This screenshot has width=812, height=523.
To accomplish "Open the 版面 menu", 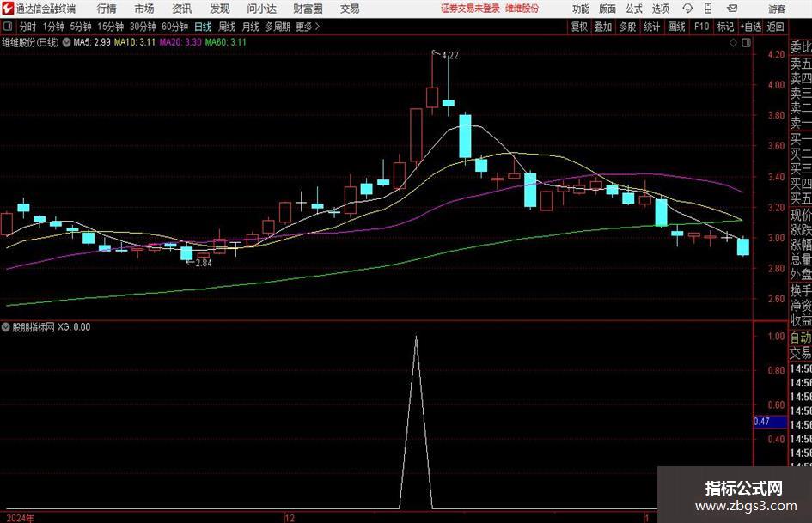I will tap(607, 9).
